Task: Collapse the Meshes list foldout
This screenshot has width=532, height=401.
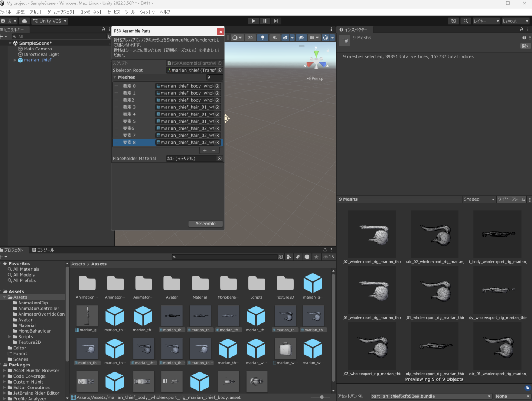Action: [x=115, y=77]
